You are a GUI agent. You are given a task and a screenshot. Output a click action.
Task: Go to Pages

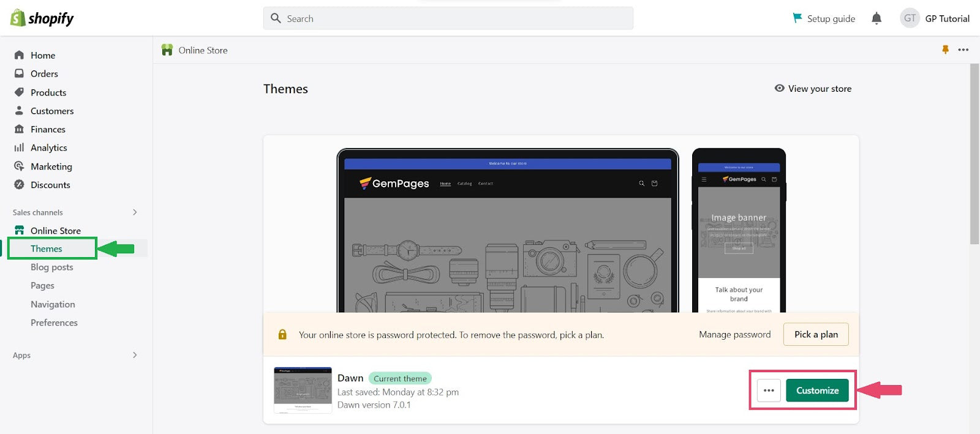click(42, 285)
